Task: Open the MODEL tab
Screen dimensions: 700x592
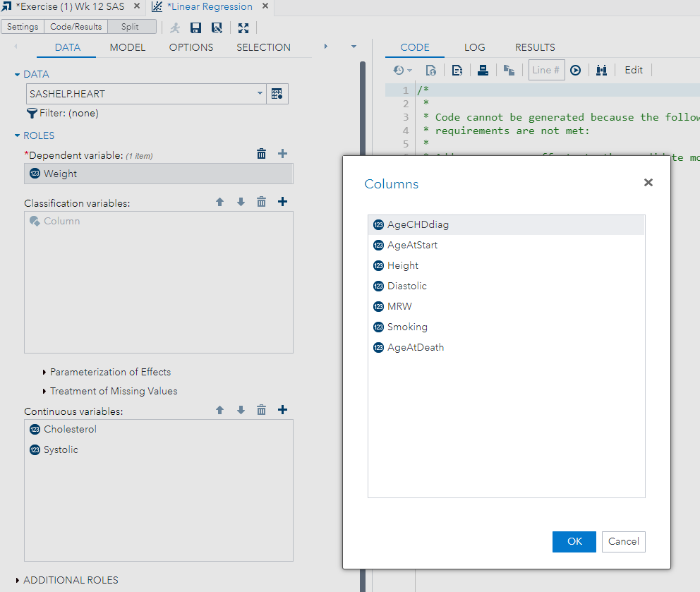Action: tap(127, 47)
